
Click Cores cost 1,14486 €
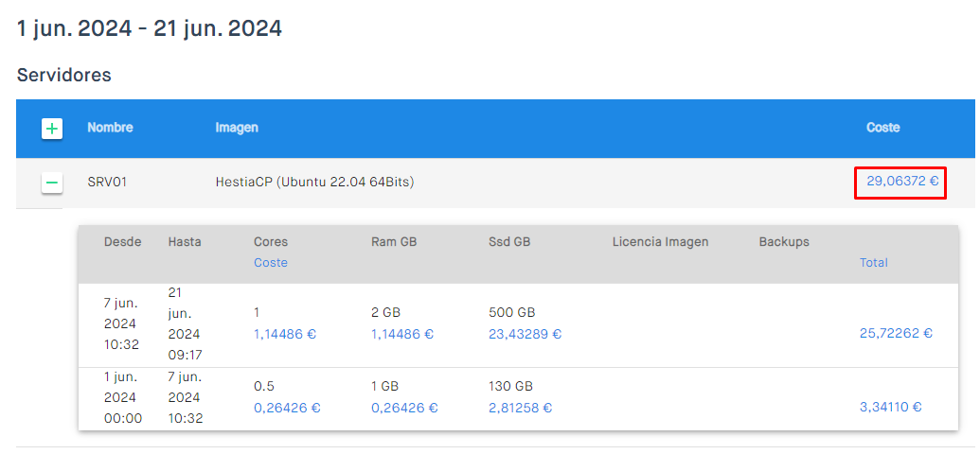point(285,334)
